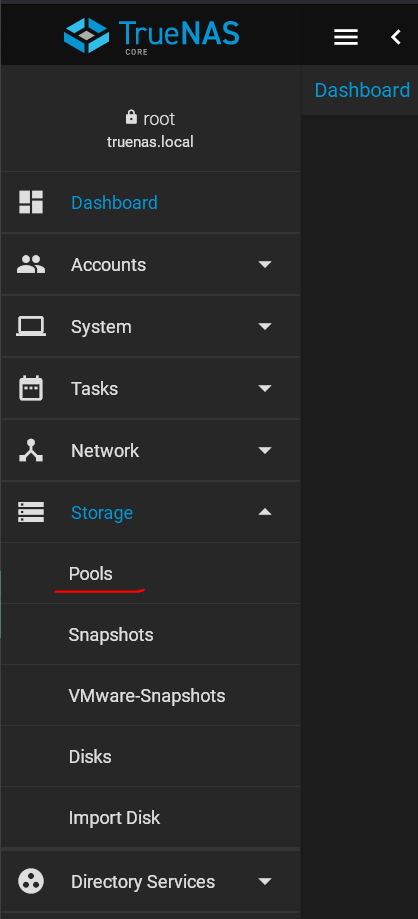Collapse the Storage menu arrow
The width and height of the screenshot is (418, 919).
[265, 512]
